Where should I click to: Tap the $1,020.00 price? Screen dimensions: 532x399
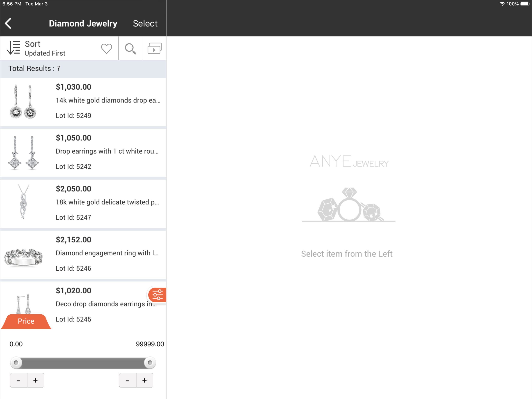coord(74,290)
